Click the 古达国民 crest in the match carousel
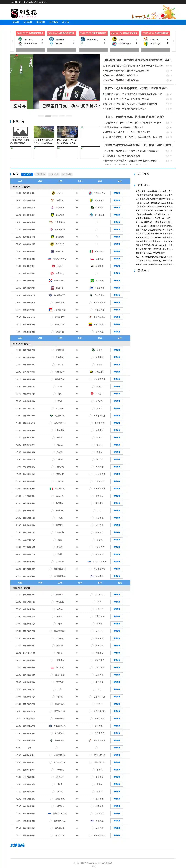Viewport: 186px width, 868px height. click(20, 39)
